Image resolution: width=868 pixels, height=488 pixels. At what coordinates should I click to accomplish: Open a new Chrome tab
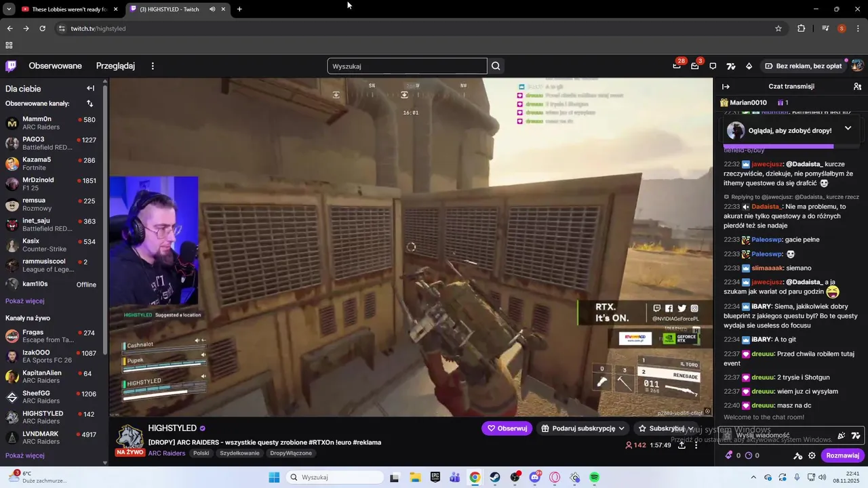pyautogui.click(x=239, y=9)
